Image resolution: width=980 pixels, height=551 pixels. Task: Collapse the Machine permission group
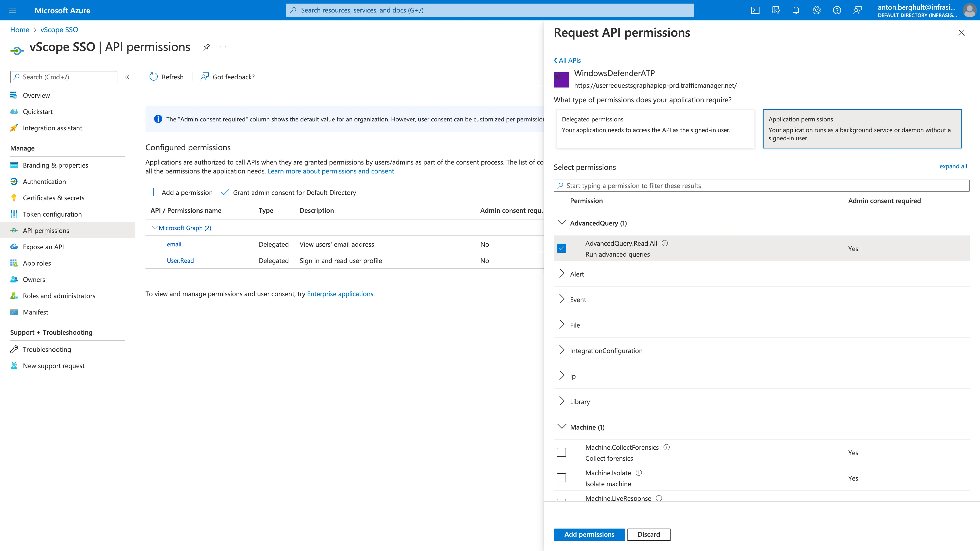[x=561, y=427]
